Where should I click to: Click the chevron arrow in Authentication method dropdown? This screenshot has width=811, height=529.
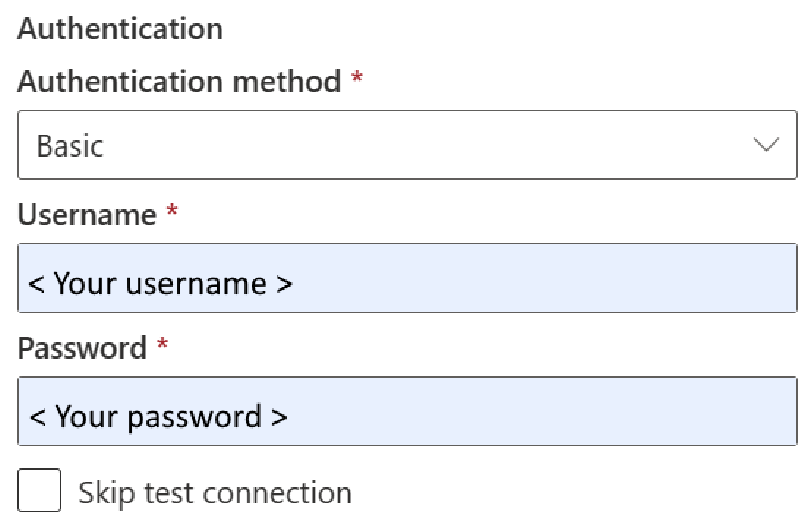tap(765, 146)
